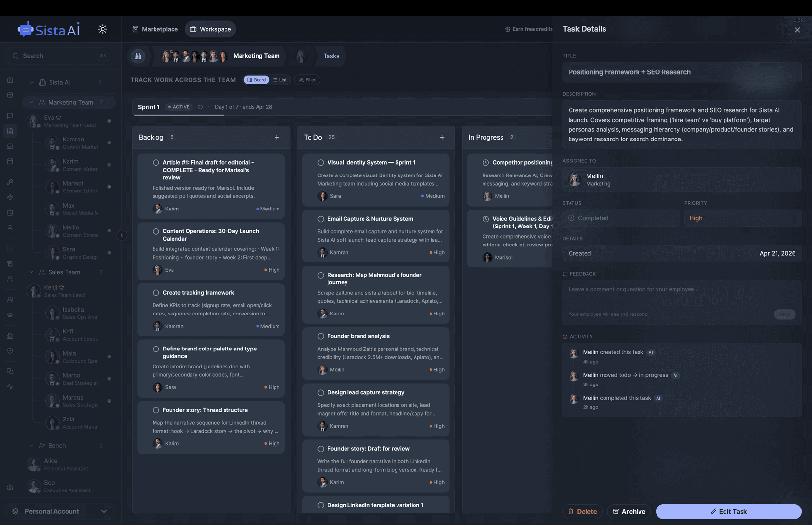Open the Personal Account dropdown
812x525 pixels.
pos(61,511)
